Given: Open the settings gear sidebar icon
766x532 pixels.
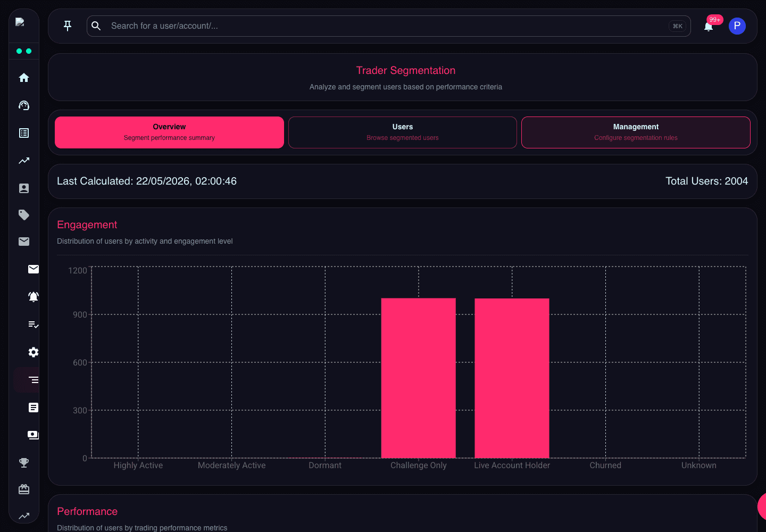Looking at the screenshot, I should (34, 352).
